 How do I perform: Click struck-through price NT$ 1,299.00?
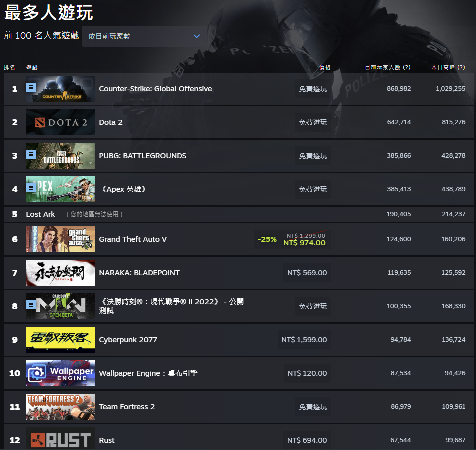click(306, 236)
